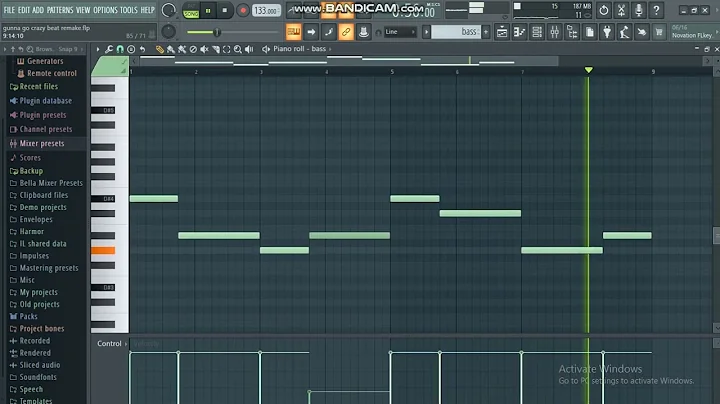Click the 133 tempo display
Screen dimensions: 720x404
(x=266, y=11)
